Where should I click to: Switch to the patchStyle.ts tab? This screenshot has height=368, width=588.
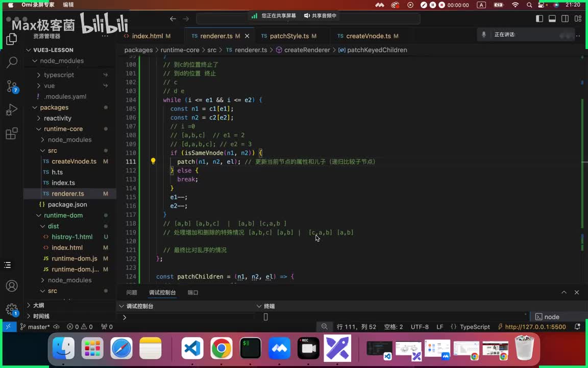[289, 36]
